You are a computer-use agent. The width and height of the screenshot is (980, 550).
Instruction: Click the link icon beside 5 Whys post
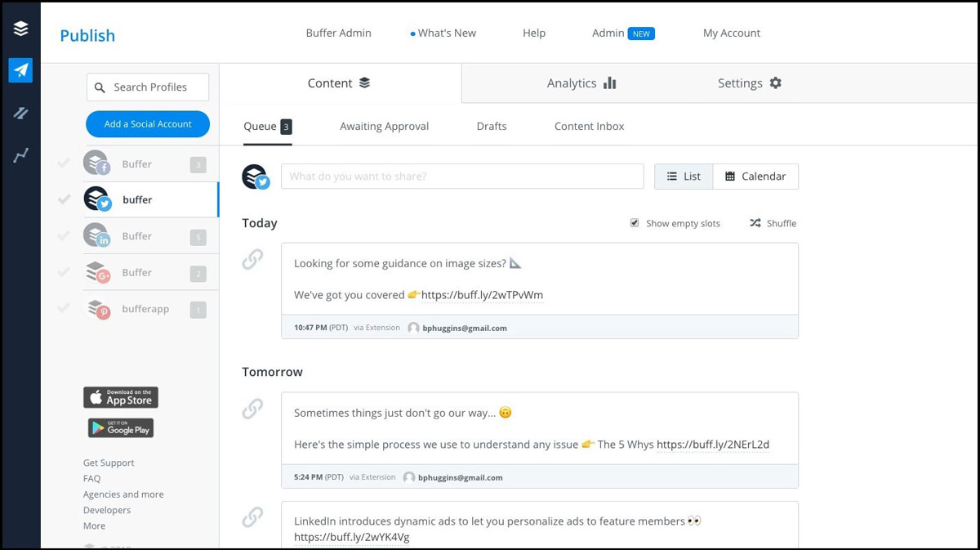click(252, 409)
